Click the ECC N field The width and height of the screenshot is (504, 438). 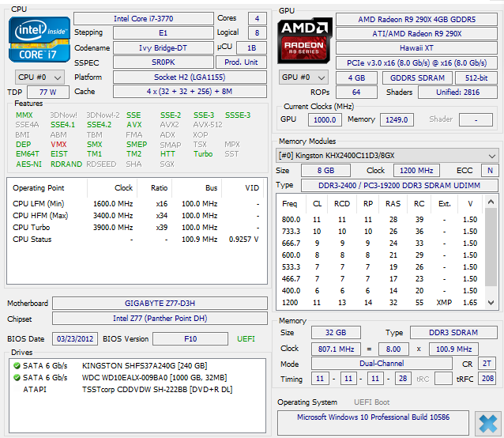click(x=490, y=171)
